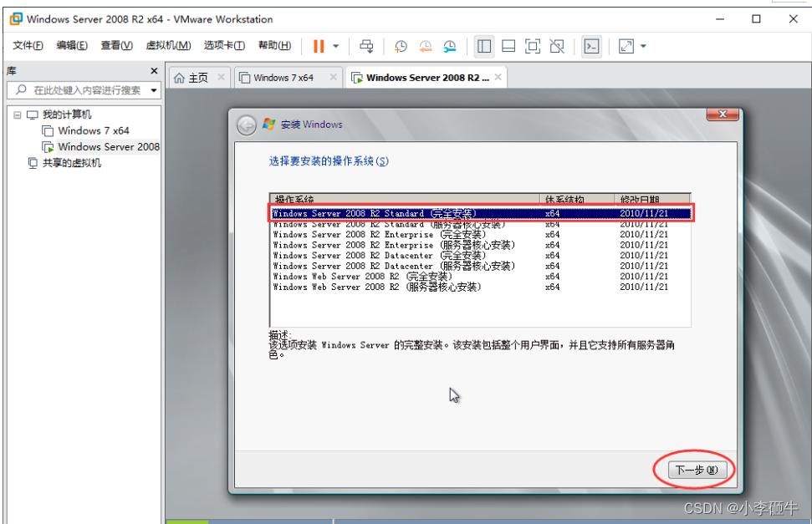Select Windows Web Server 2008 R2 (服务器核心安装)
Screen dimensions: 812x524
point(481,287)
